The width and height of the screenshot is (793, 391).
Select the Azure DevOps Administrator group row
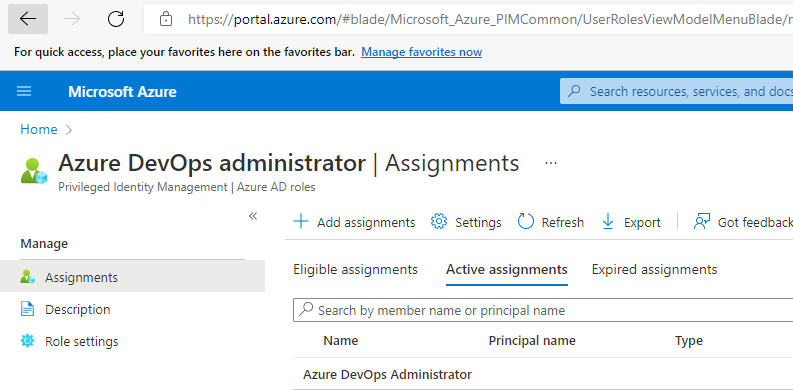pos(543,374)
